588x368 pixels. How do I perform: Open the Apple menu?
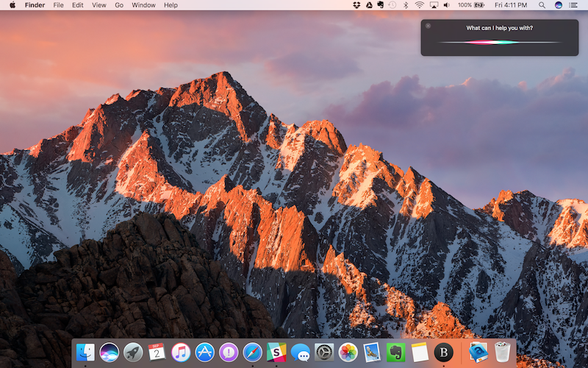pos(12,5)
